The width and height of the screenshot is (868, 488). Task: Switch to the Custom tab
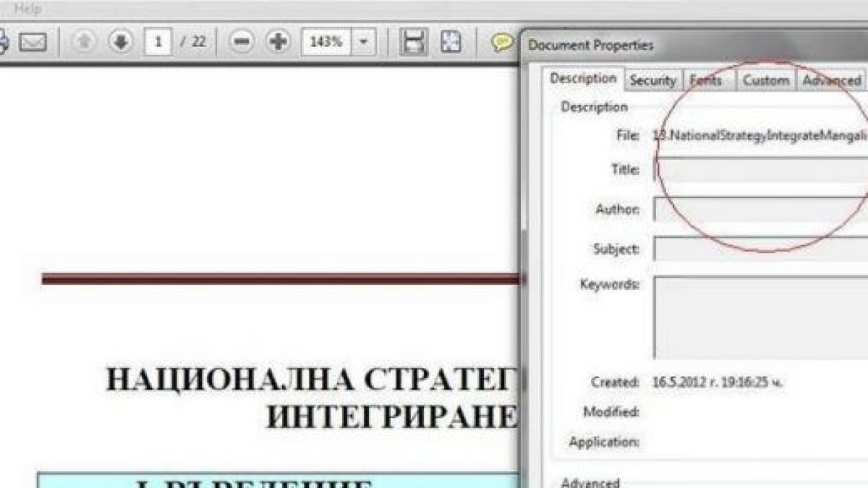pyautogui.click(x=766, y=80)
